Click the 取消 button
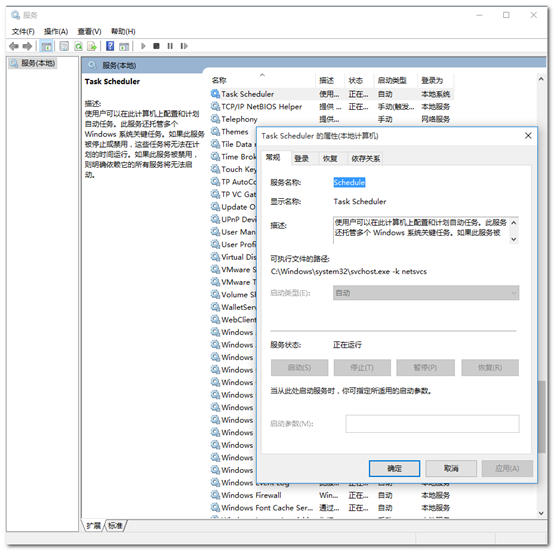This screenshot has height=551, width=554. 451,468
